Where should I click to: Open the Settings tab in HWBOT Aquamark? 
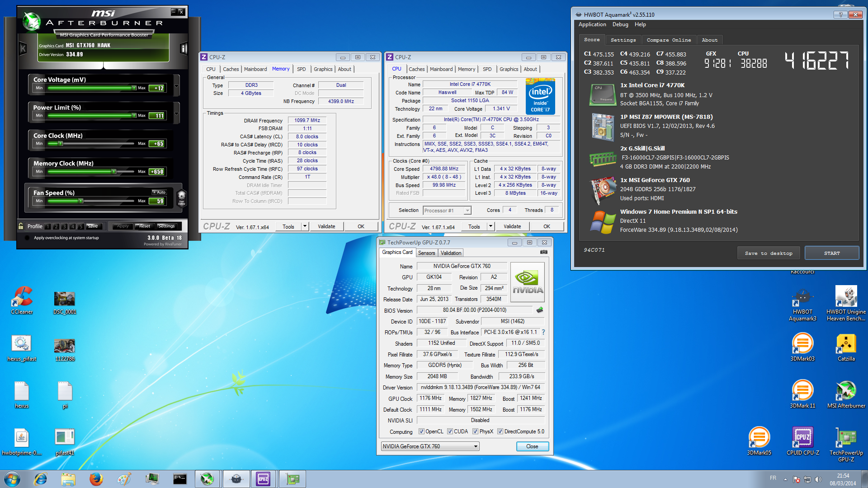point(623,40)
